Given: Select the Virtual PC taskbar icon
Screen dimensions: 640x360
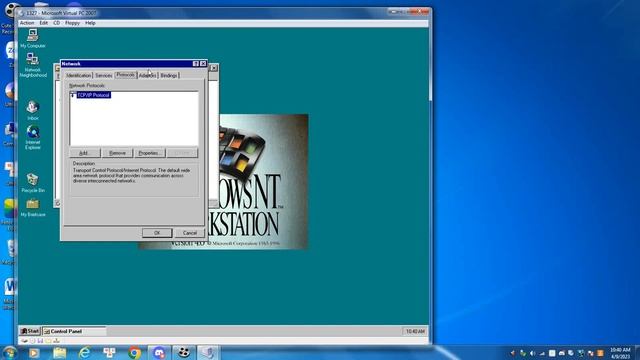Looking at the screenshot, I should coord(209,353).
